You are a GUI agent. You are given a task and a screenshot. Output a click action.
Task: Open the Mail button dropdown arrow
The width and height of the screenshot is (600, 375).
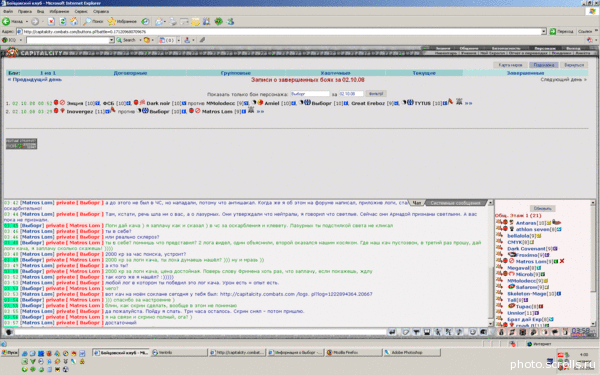point(165,21)
